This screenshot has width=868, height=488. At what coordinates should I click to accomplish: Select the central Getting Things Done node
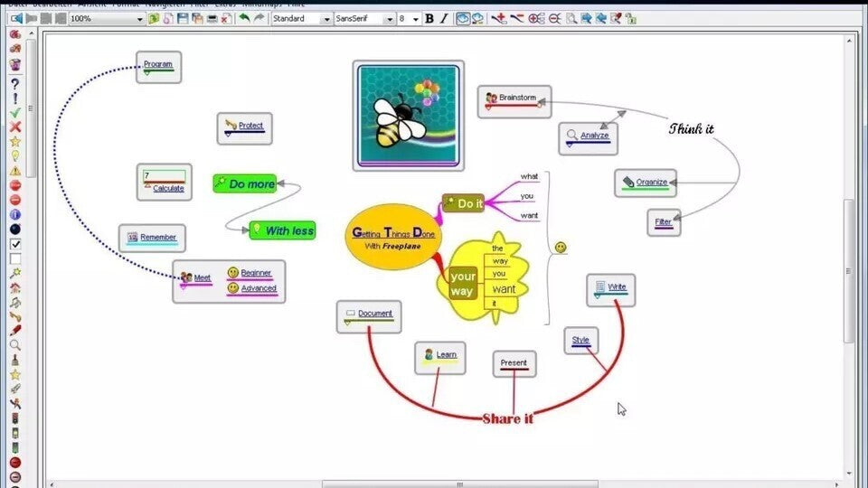pos(392,239)
